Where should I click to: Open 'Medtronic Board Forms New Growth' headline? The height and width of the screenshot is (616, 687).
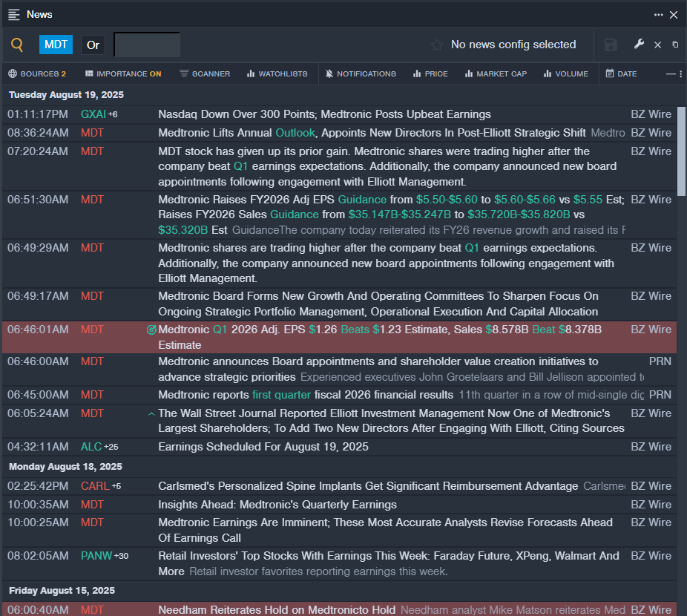click(378, 304)
